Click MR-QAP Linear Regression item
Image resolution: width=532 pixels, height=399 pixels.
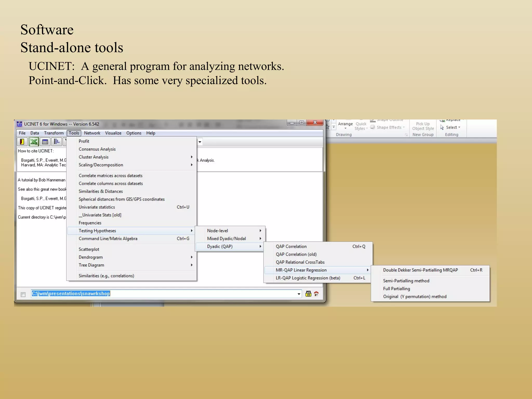click(318, 270)
